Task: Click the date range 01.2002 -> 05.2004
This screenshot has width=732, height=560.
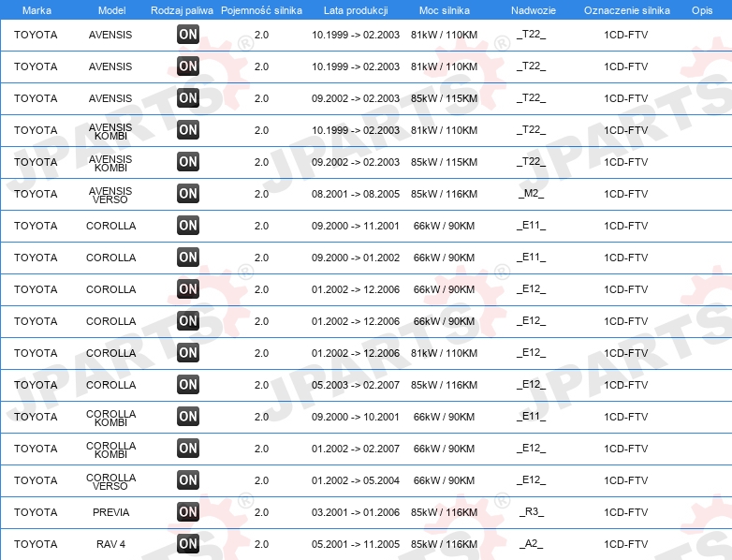Action: [356, 480]
